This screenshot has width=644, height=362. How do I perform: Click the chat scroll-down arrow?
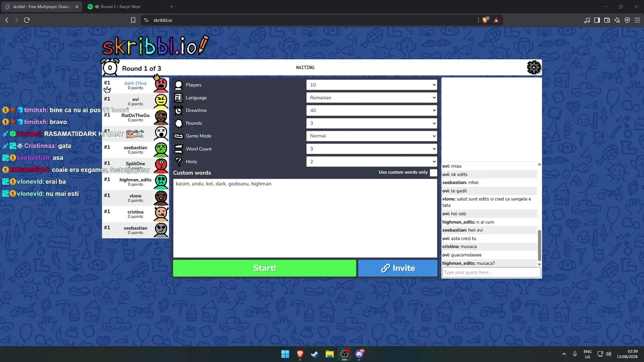(x=539, y=264)
